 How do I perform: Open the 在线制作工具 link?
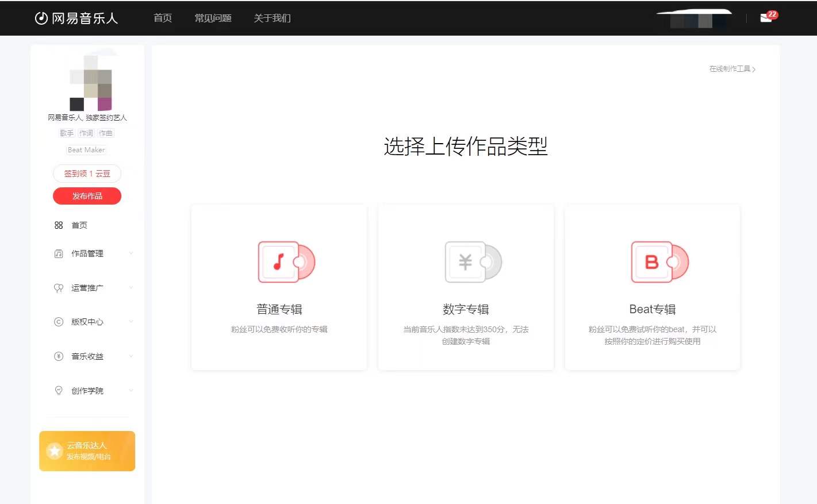732,69
